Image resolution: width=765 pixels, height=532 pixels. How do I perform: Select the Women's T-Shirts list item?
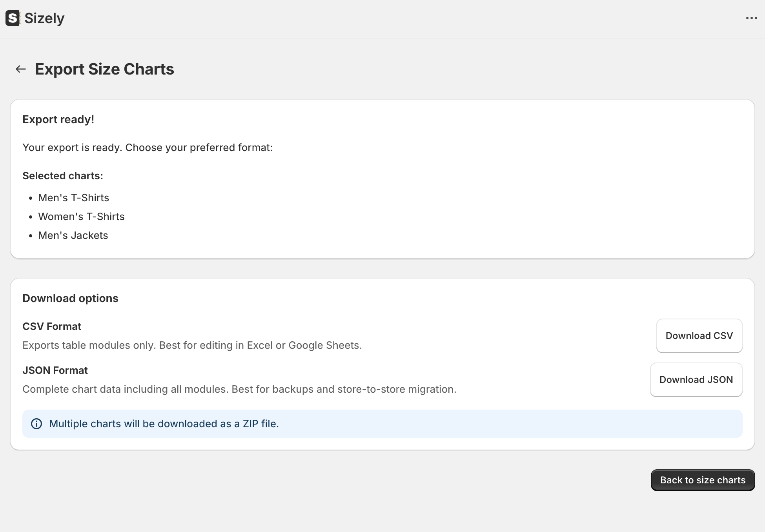[81, 217]
